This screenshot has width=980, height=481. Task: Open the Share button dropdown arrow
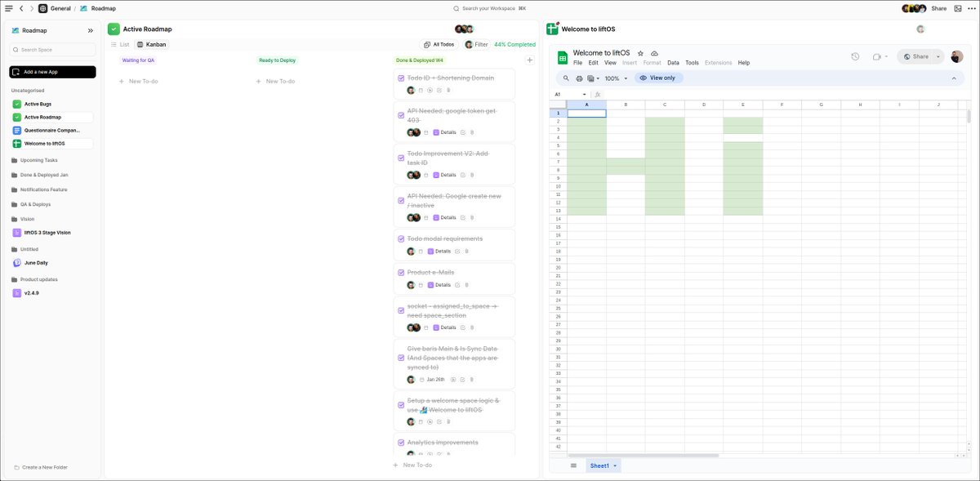(938, 56)
